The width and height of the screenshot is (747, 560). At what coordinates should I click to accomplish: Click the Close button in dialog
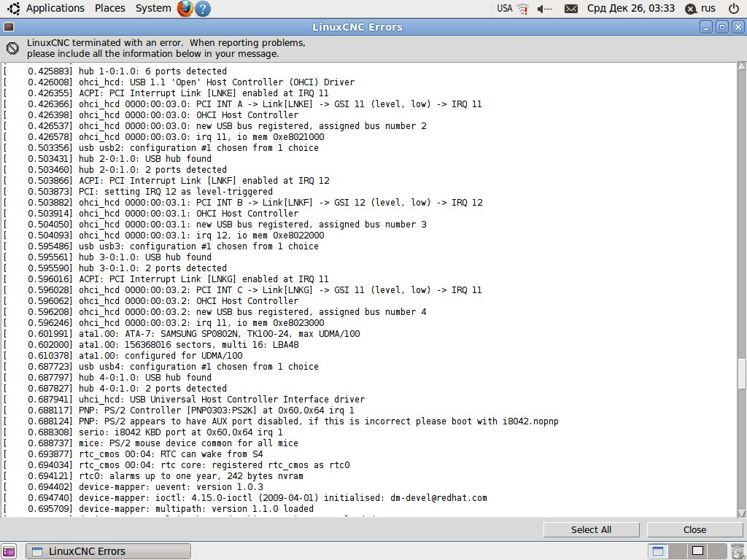[x=694, y=529]
